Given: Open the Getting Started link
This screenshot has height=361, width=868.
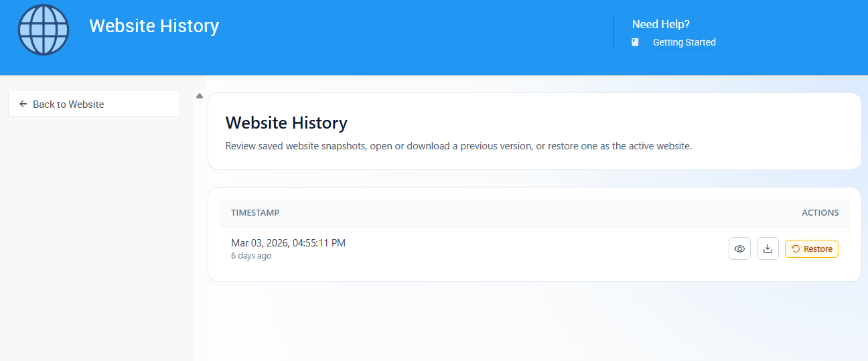Looking at the screenshot, I should pyautogui.click(x=684, y=42).
